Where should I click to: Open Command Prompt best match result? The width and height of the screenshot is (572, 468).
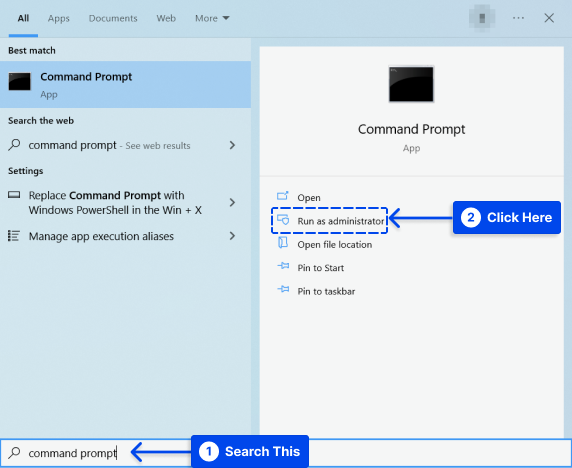coord(125,84)
